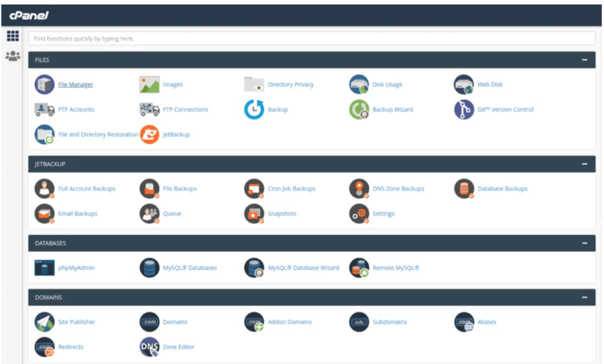The image size is (604, 364).
Task: Click the Backup clock icon
Action: pos(254,109)
